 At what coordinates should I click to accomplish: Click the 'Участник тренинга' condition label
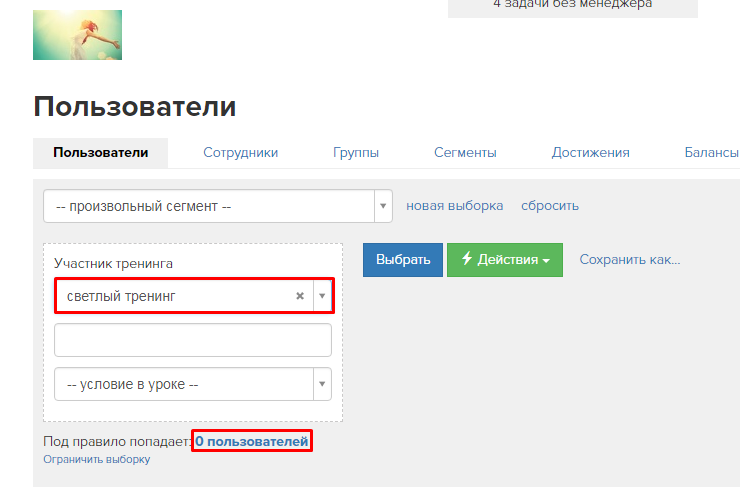point(113,263)
